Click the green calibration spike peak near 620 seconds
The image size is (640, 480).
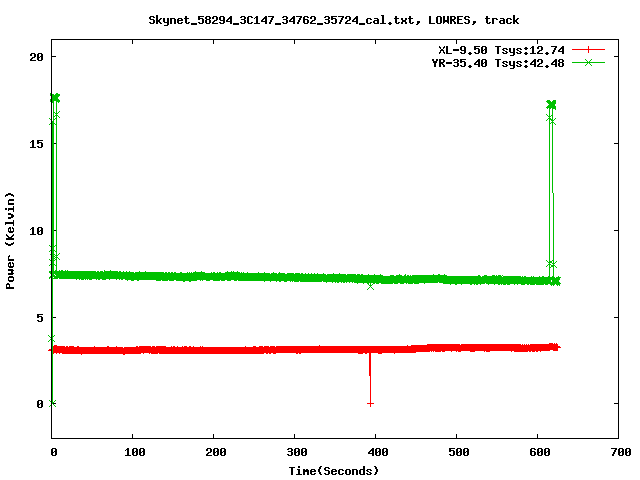tap(551, 105)
